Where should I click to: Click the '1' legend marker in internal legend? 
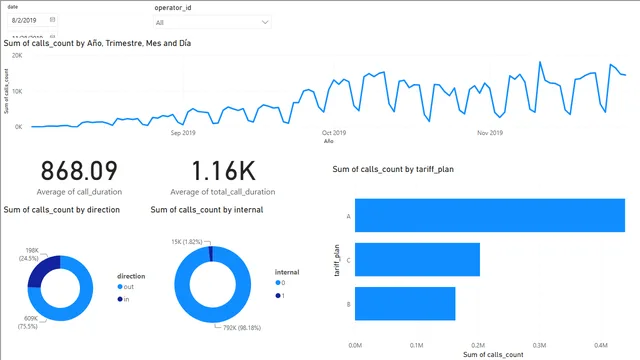pos(278,296)
